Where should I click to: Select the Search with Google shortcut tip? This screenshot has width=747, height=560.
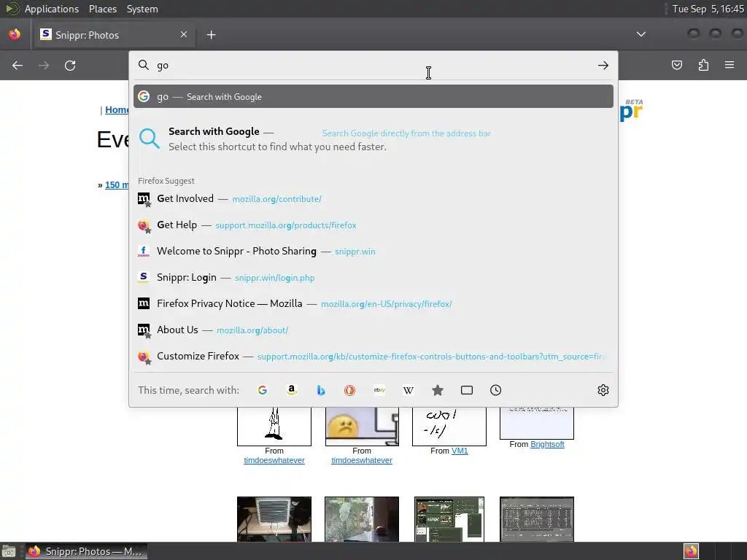pos(373,139)
